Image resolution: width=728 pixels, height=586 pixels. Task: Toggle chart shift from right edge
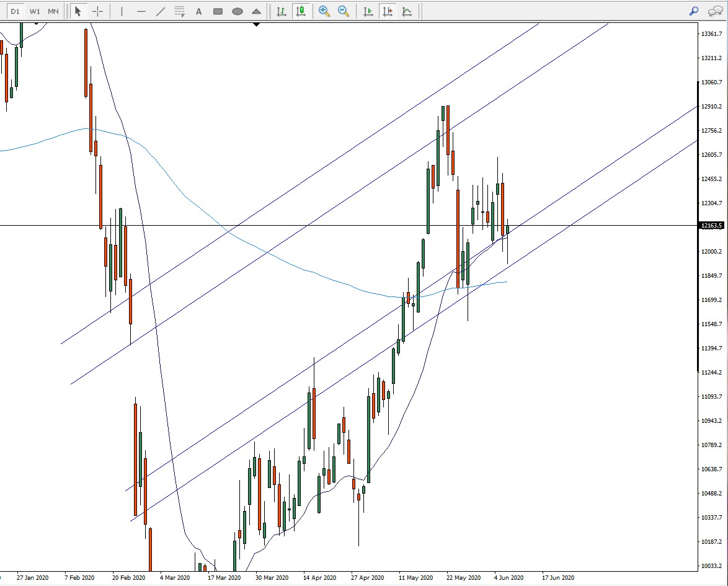[x=388, y=11]
